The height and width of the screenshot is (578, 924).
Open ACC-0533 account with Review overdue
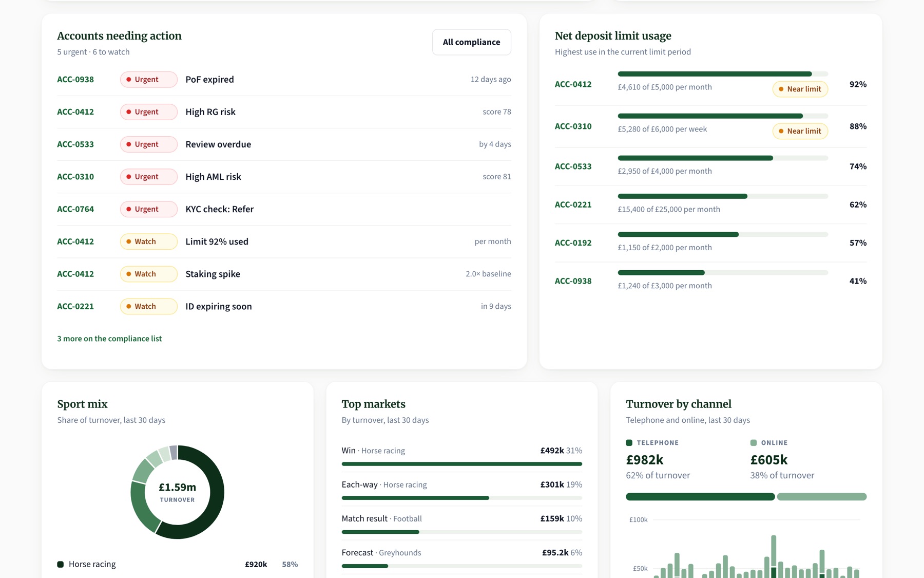pyautogui.click(x=75, y=144)
